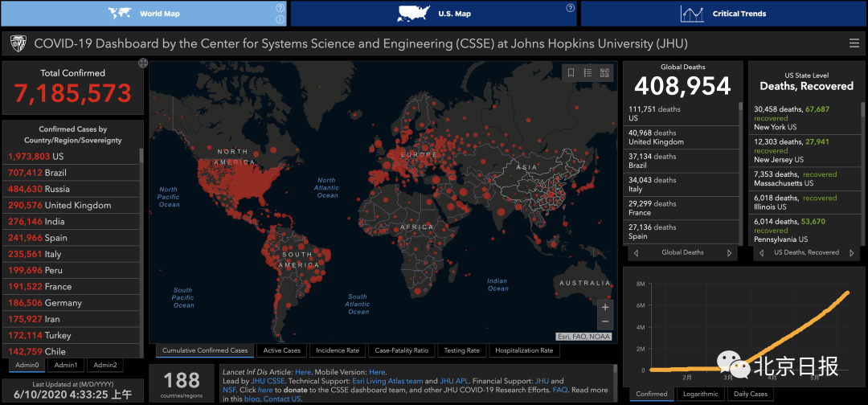Viewport: 868px width, 405px height.
Task: Select France in confirmed cases list
Action: 70,287
